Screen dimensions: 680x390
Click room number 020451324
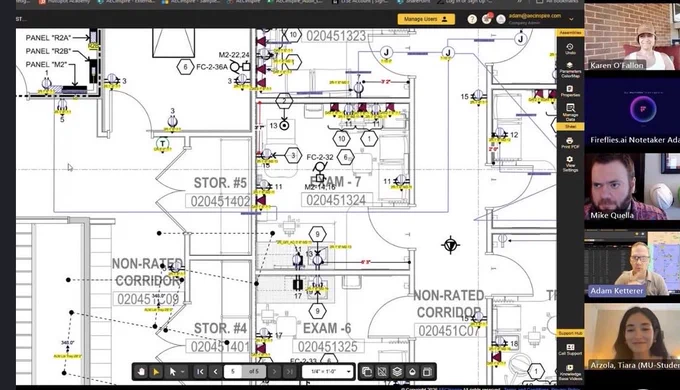(x=336, y=200)
